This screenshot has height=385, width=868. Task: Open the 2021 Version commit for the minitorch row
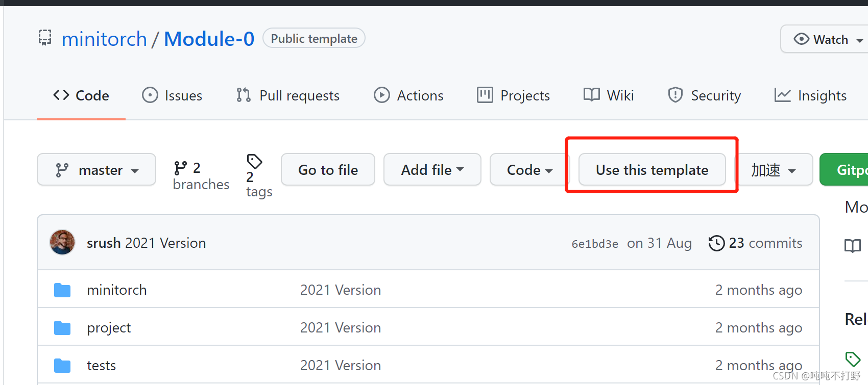click(x=341, y=290)
